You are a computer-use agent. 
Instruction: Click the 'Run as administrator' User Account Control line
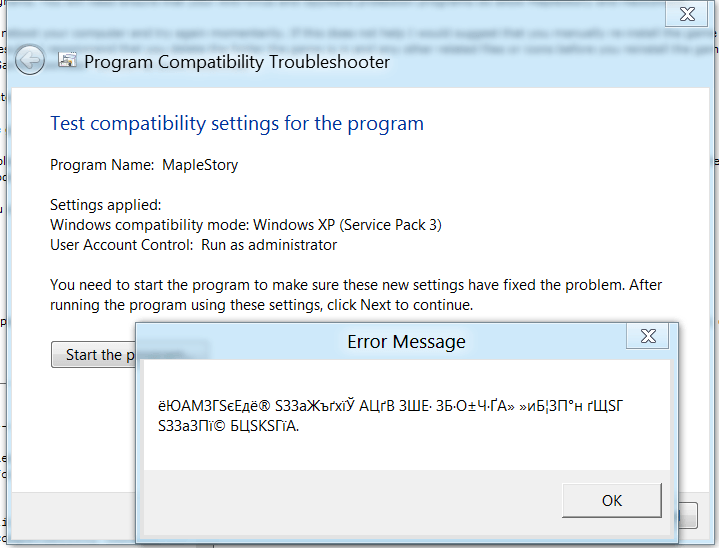click(193, 245)
